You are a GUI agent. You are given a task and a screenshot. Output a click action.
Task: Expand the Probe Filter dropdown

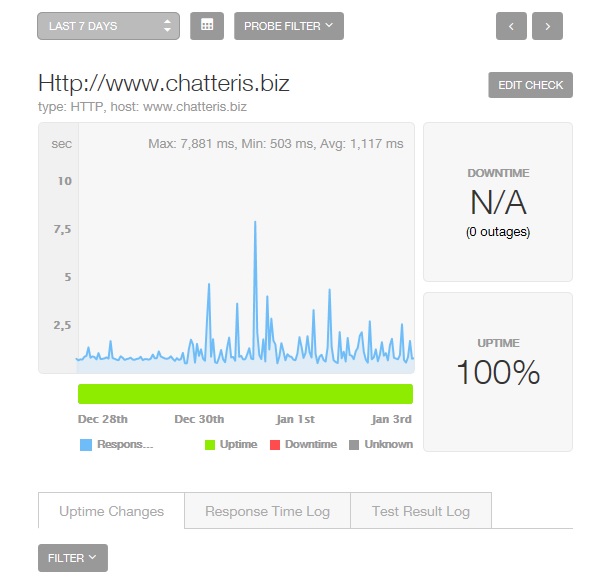(289, 26)
